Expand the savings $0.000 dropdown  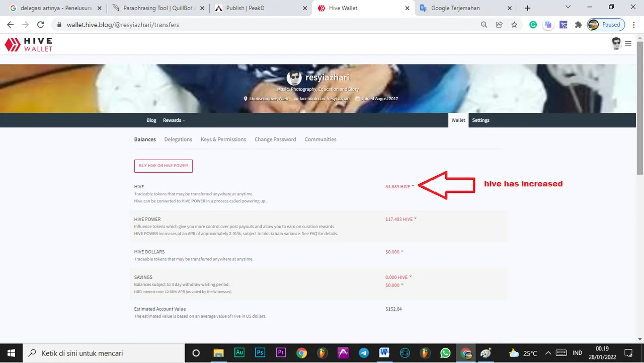[394, 285]
